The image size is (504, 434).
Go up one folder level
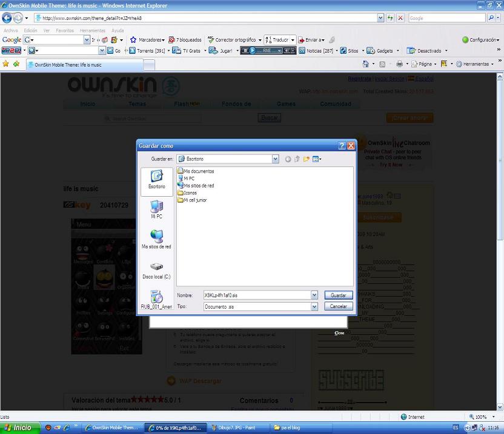(297, 159)
